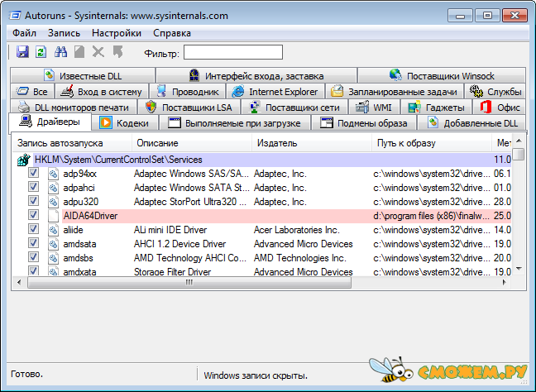Viewport: 536px width, 392px height.
Task: Click the Autoruns title bar app icon
Action: point(15,16)
